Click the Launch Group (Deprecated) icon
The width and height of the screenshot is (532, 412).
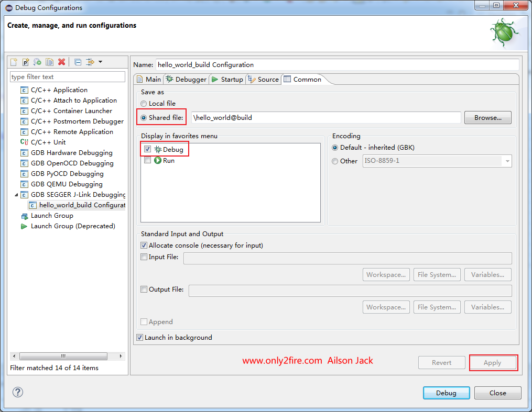pos(24,226)
